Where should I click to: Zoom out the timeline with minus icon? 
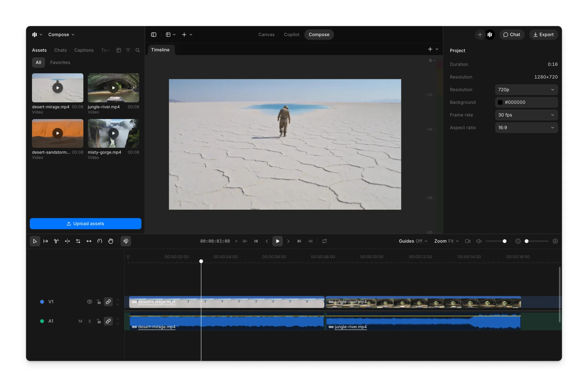tap(518, 241)
